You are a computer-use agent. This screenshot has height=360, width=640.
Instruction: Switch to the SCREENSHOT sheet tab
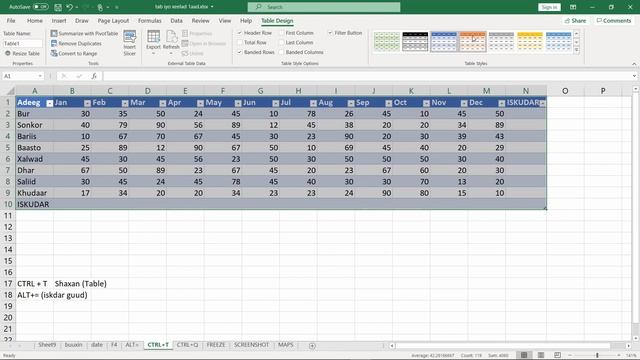click(251, 345)
